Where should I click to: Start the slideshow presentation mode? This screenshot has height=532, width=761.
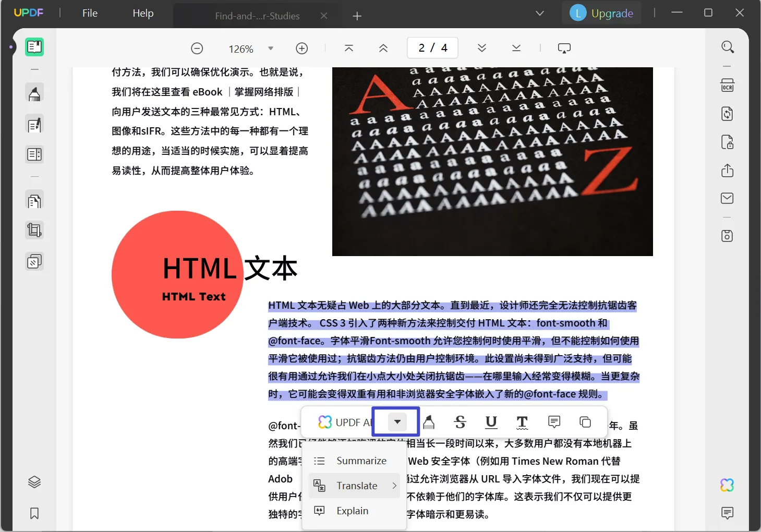[x=564, y=49]
